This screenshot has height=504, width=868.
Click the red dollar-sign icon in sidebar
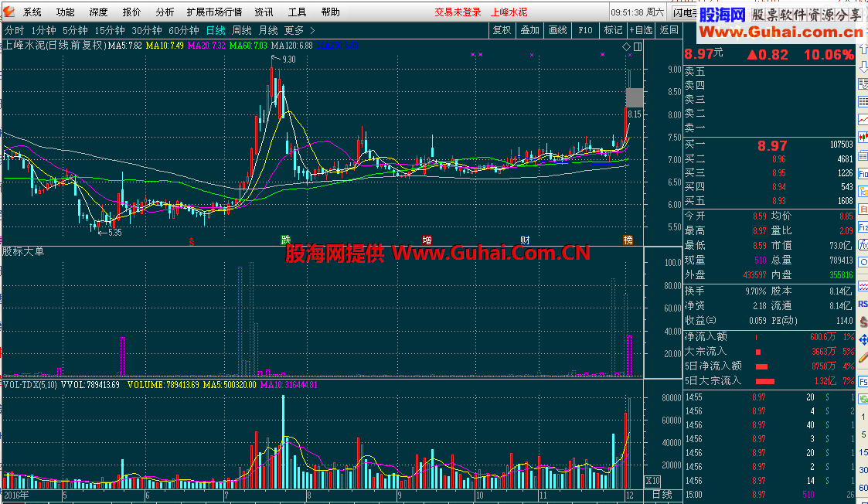863,322
